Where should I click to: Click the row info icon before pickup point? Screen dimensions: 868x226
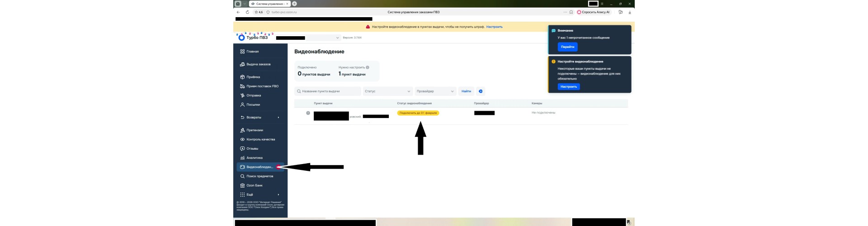pos(308,113)
